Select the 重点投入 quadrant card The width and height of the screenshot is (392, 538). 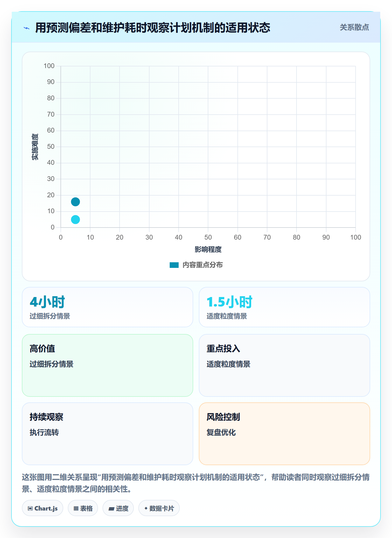click(284, 365)
